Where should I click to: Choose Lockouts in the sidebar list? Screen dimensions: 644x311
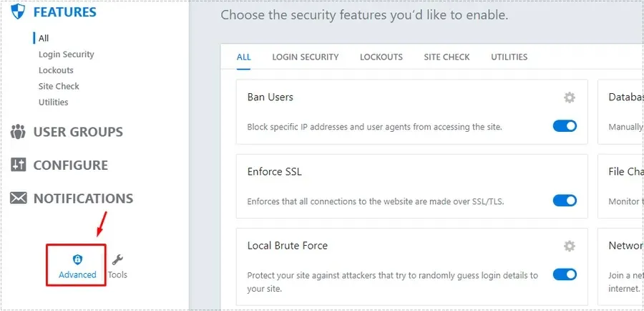(x=56, y=70)
